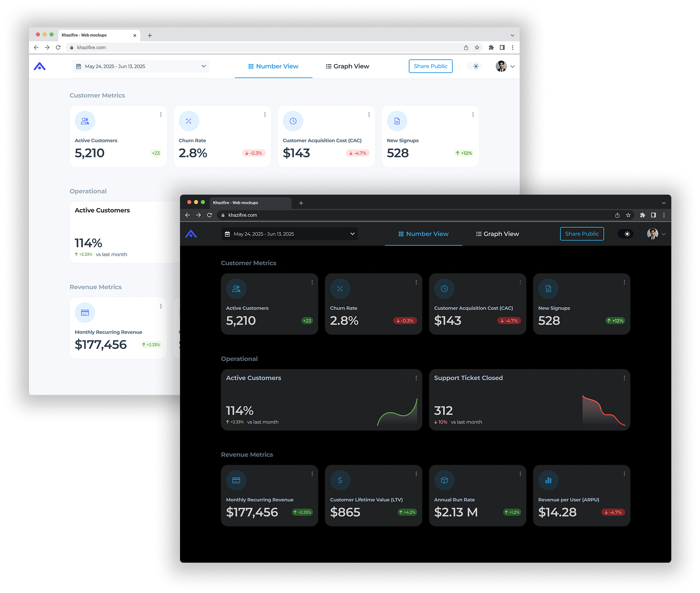Select the Number View tab in the light window
This screenshot has width=700, height=593.
click(274, 66)
